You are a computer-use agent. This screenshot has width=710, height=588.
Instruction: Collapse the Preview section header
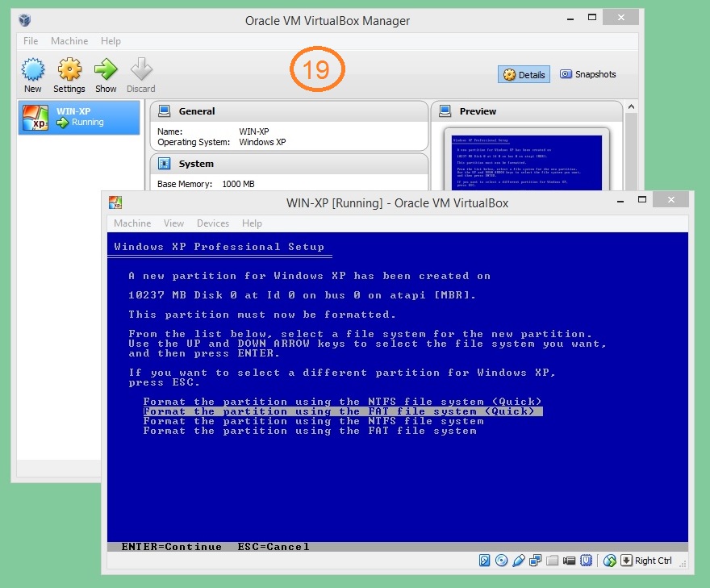tap(478, 111)
